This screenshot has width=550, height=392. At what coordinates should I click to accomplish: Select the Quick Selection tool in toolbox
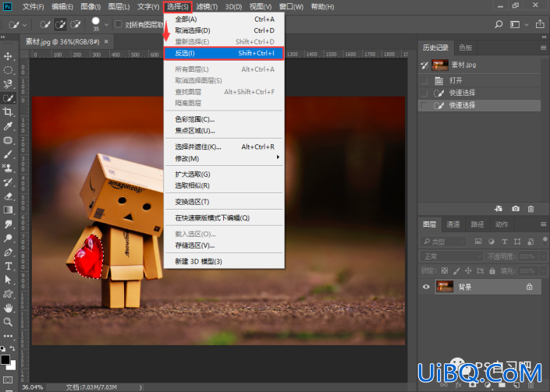pyautogui.click(x=8, y=98)
